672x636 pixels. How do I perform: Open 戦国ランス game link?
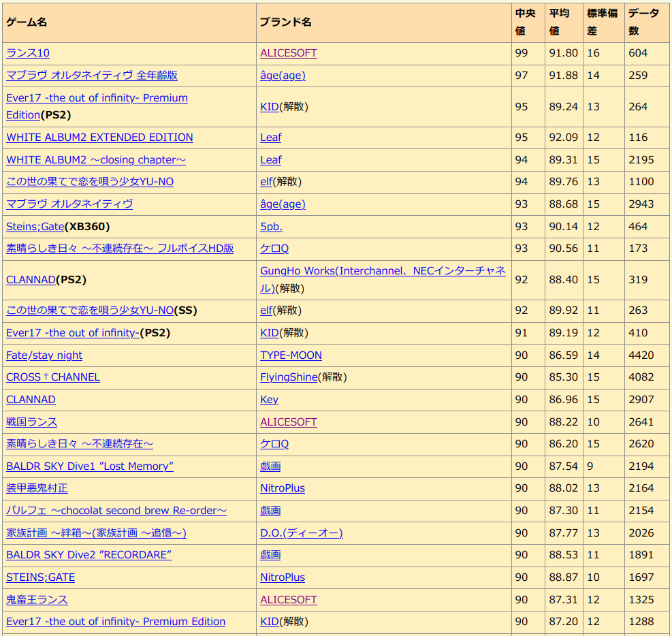click(32, 422)
